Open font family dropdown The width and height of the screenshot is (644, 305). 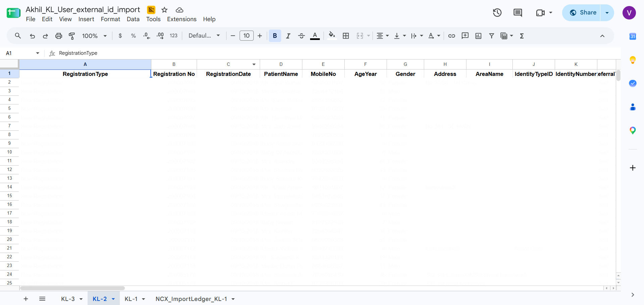coord(204,36)
